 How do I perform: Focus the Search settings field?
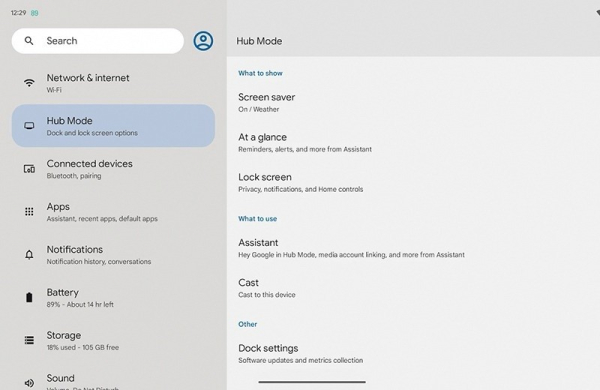click(98, 41)
